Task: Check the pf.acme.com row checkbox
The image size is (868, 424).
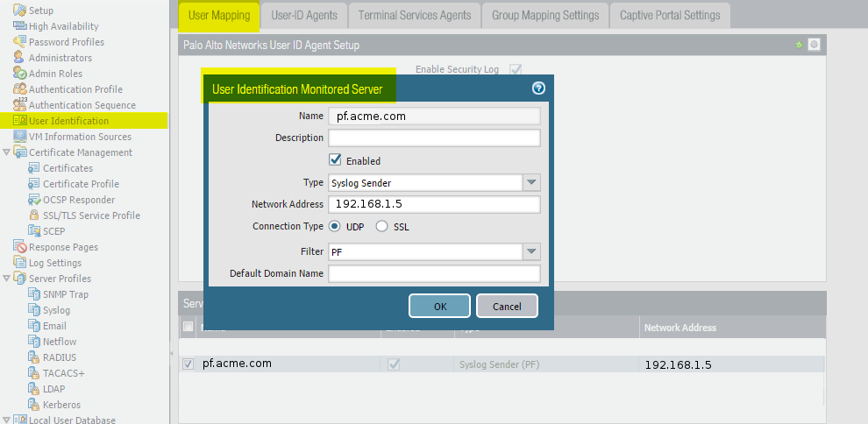Action: click(x=188, y=364)
